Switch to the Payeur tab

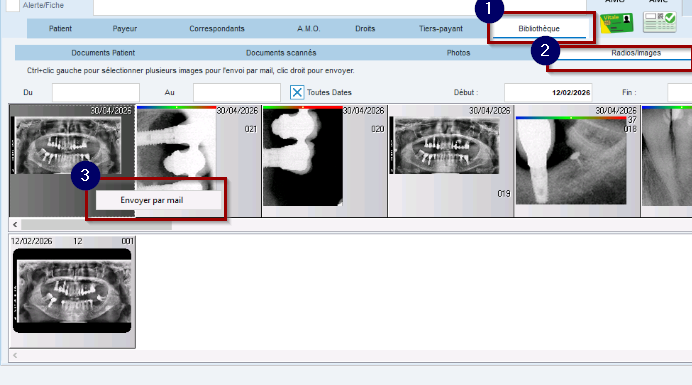(124, 29)
